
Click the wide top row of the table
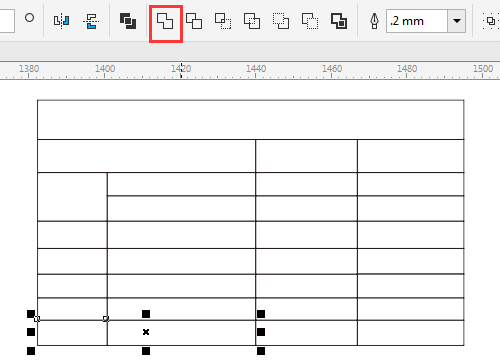(x=251, y=120)
